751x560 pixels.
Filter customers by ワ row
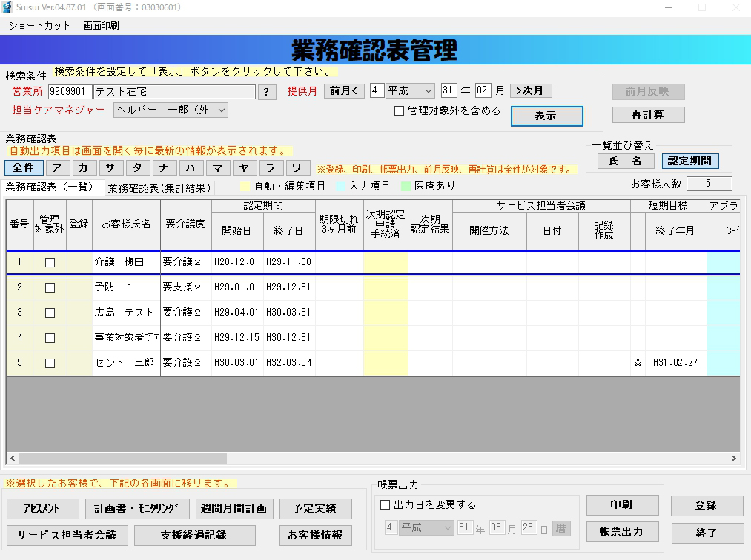pos(297,168)
